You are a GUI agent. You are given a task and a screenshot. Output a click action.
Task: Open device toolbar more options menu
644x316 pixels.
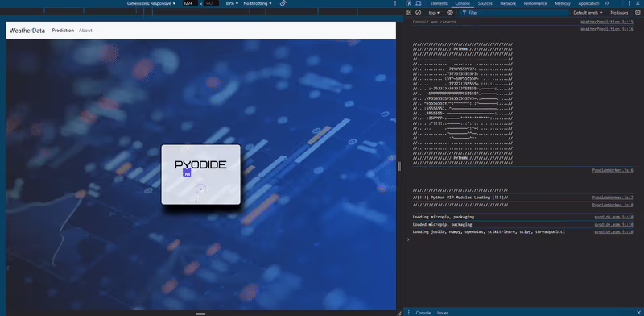point(395,3)
